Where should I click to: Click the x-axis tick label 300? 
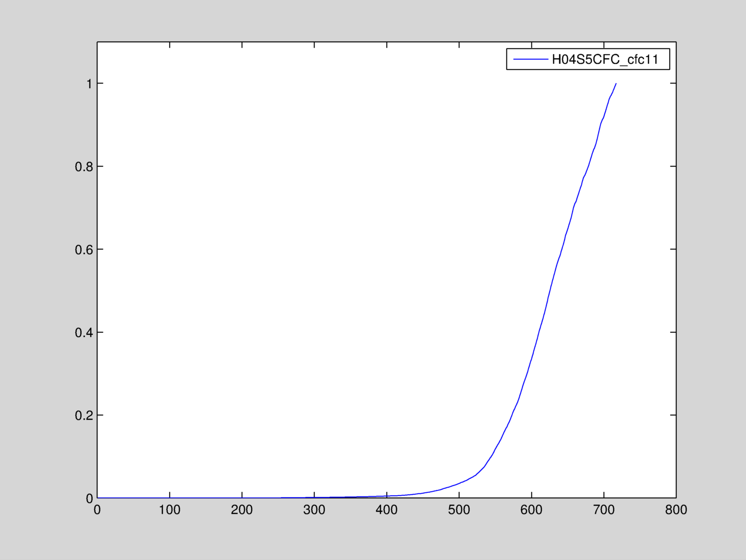[314, 510]
